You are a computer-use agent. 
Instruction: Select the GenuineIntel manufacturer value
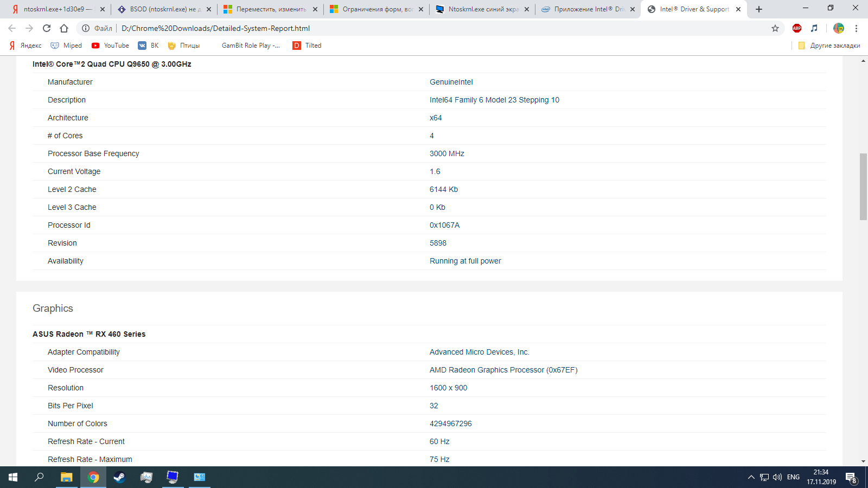(x=451, y=82)
